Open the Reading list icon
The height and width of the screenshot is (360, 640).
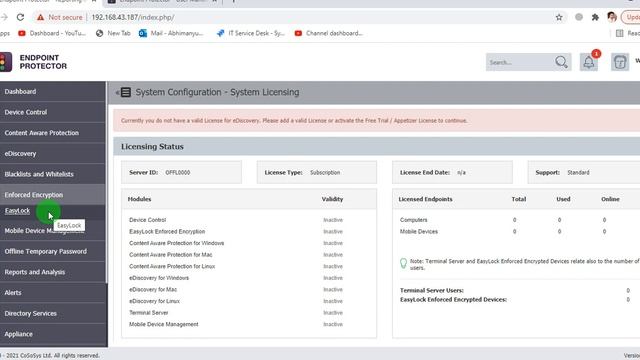point(619,33)
